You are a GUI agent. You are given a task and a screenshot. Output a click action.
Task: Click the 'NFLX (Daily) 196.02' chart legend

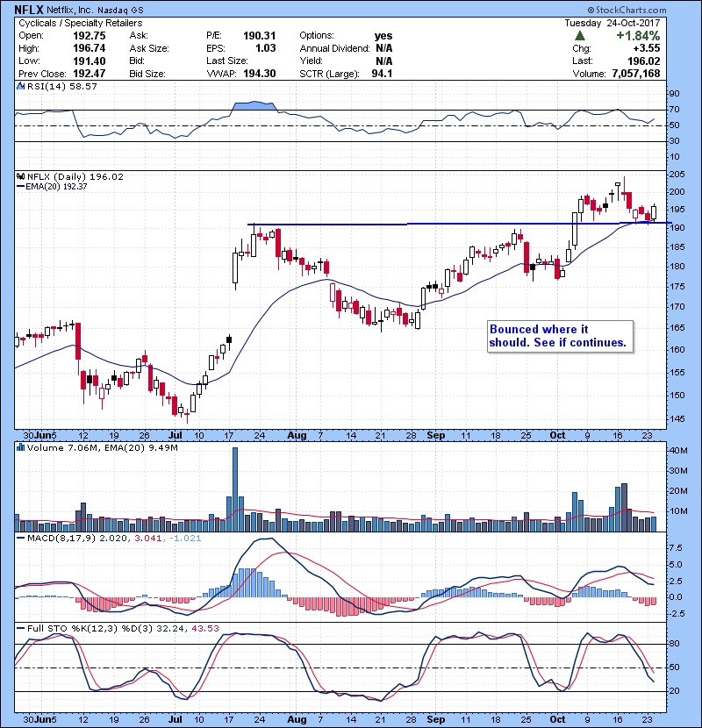75,177
